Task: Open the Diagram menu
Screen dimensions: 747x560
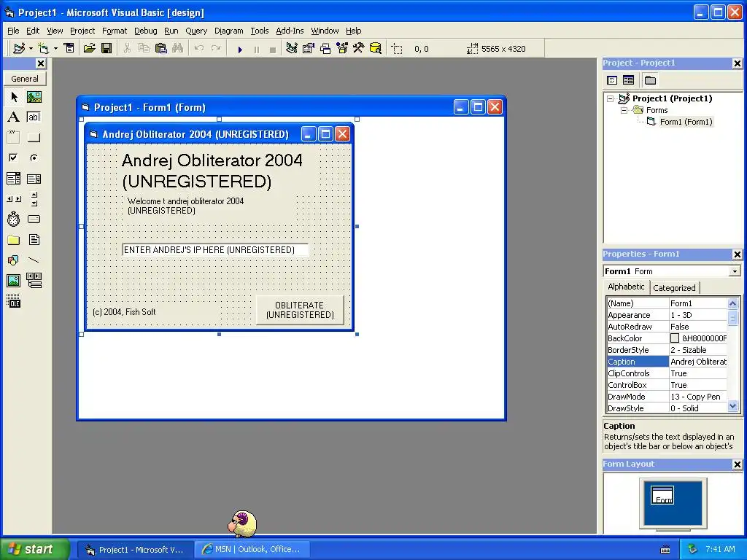Action: [228, 31]
